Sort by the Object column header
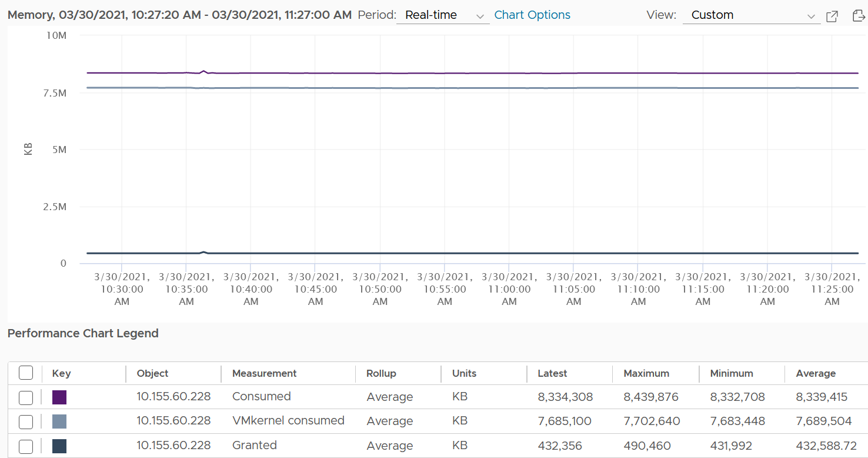Viewport: 868px width, 458px height. (152, 373)
